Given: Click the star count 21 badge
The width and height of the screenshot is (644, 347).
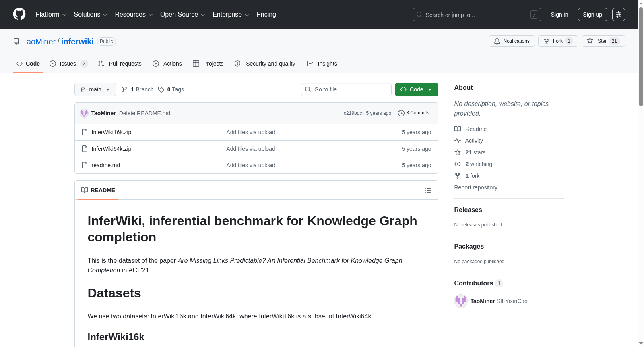Looking at the screenshot, I should (x=614, y=41).
